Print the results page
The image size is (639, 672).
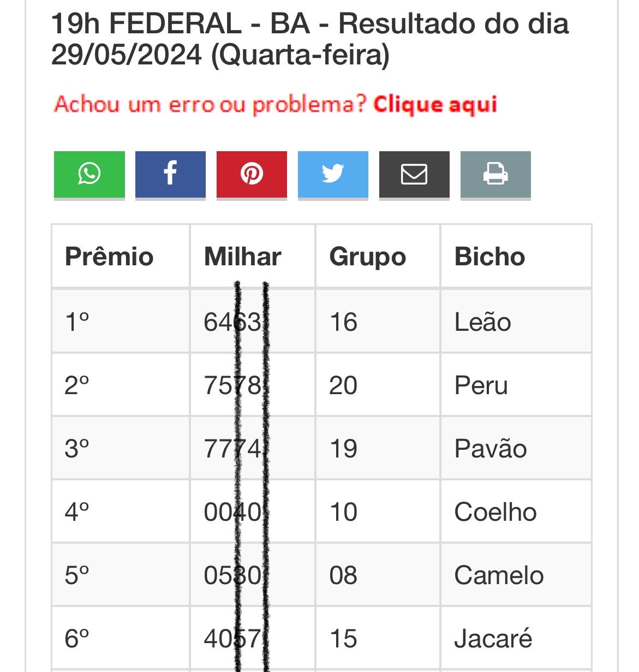[x=495, y=174]
